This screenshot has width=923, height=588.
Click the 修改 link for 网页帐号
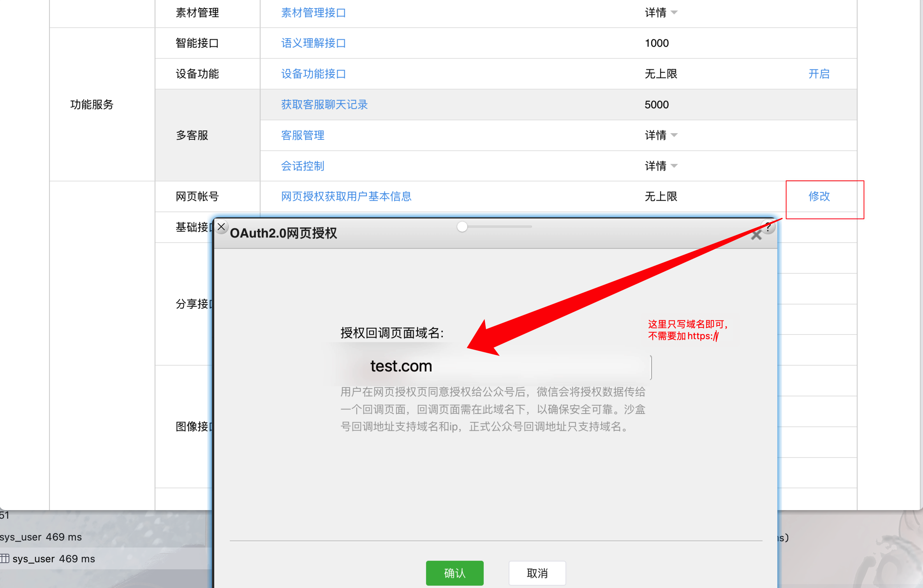point(819,196)
